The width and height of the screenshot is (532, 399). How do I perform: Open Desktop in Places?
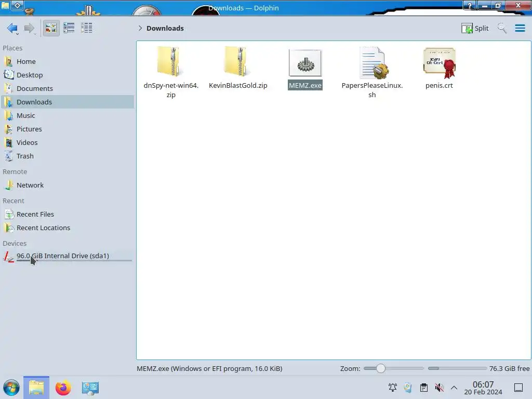click(67, 75)
